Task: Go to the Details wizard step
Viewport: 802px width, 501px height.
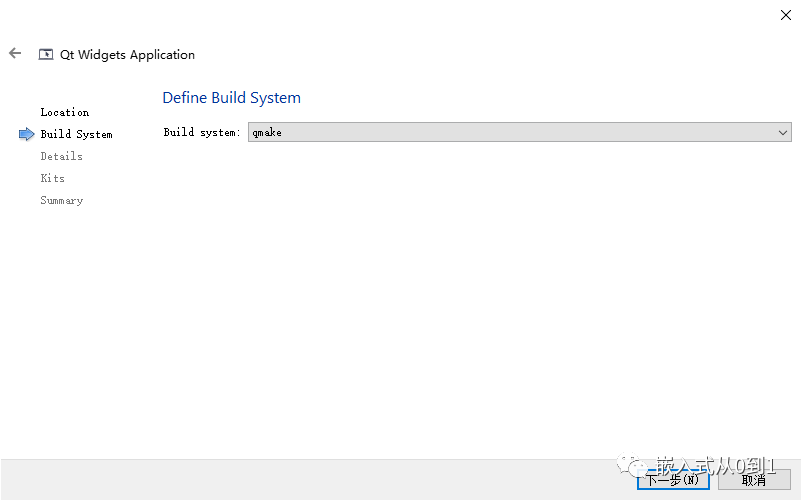Action: click(61, 156)
